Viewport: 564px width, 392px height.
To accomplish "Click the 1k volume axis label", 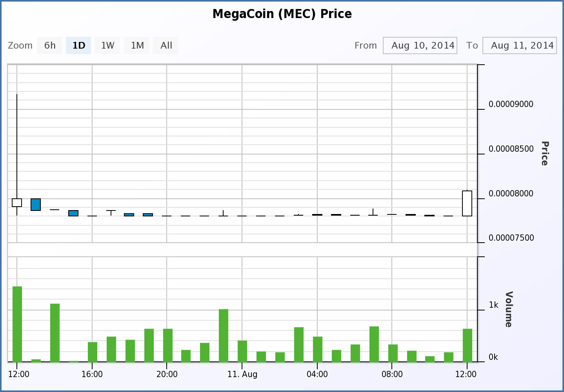I will tap(494, 305).
